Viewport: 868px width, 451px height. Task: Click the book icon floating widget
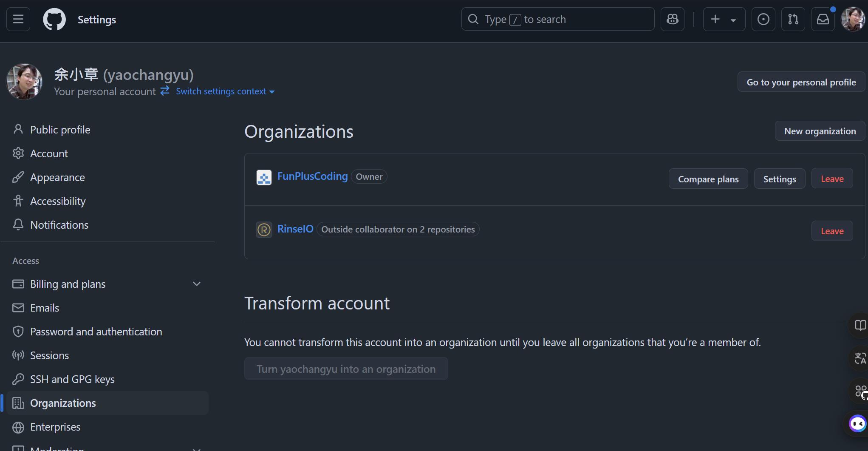point(860,326)
